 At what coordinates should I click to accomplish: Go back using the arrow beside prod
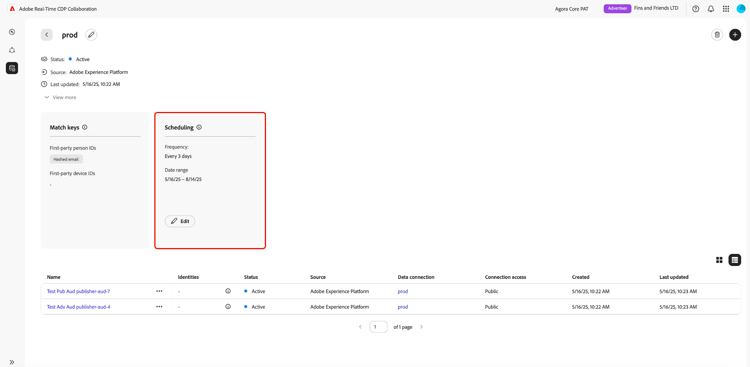[46, 35]
